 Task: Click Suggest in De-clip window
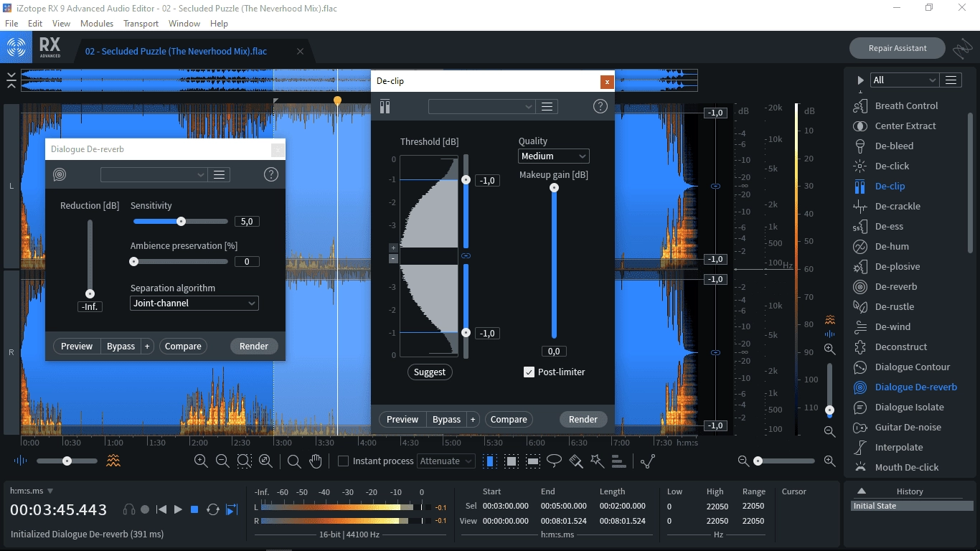pos(430,372)
